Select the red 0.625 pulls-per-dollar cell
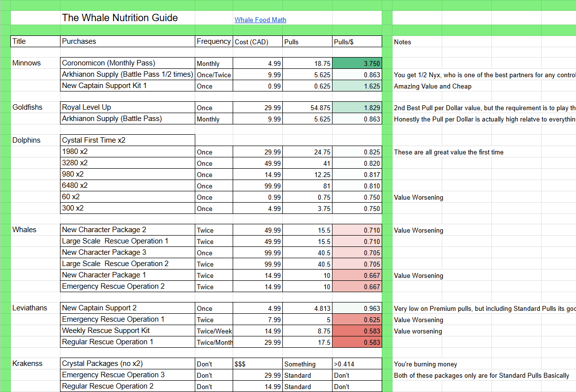The width and height of the screenshot is (576, 392). [x=357, y=320]
